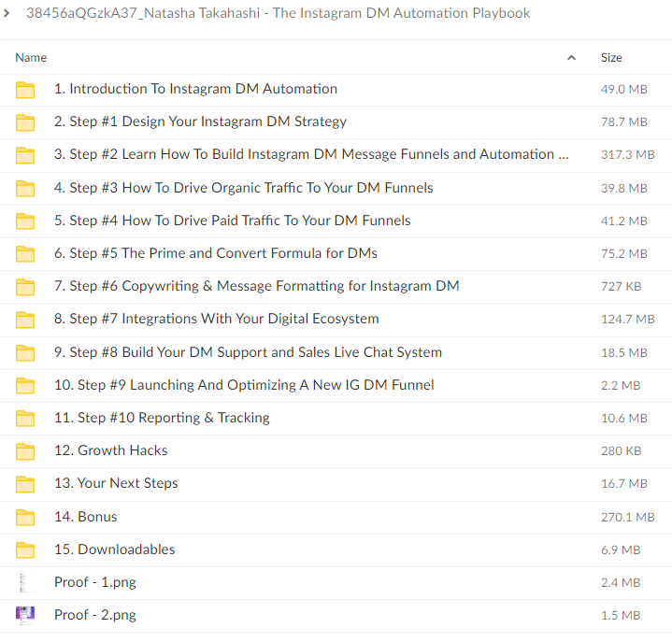The height and width of the screenshot is (642, 672).
Task: Open 7. Step #6 Copywriting & Message Formatting
Action: [x=257, y=286]
